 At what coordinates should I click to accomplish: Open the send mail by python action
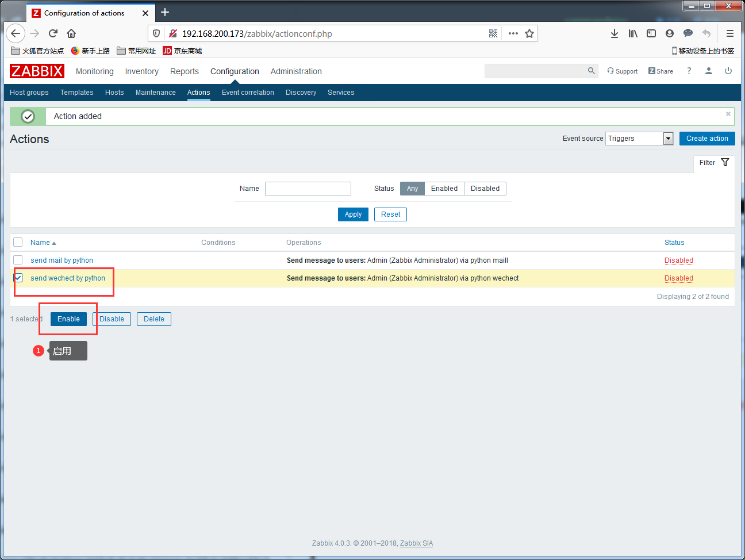click(62, 260)
